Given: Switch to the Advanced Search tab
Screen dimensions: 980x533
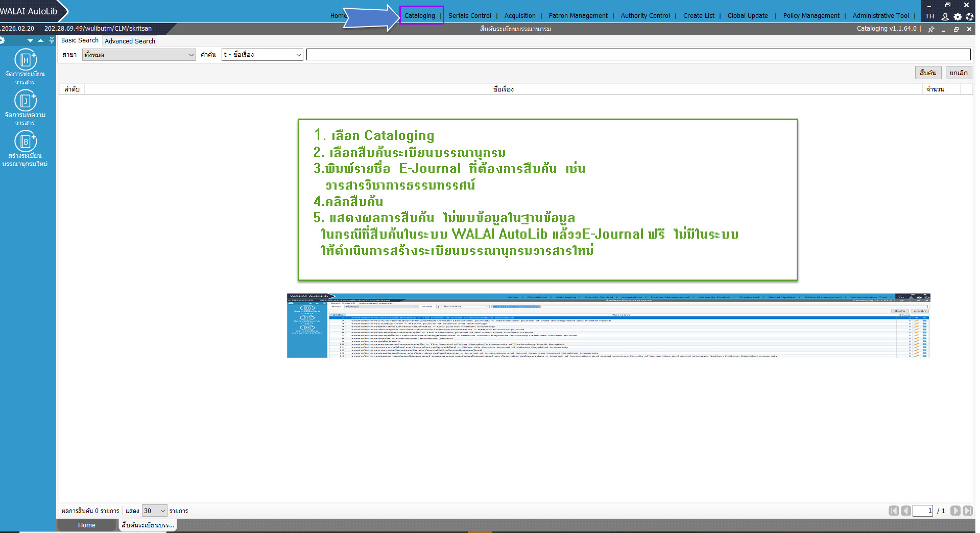Looking at the screenshot, I should pyautogui.click(x=130, y=41).
